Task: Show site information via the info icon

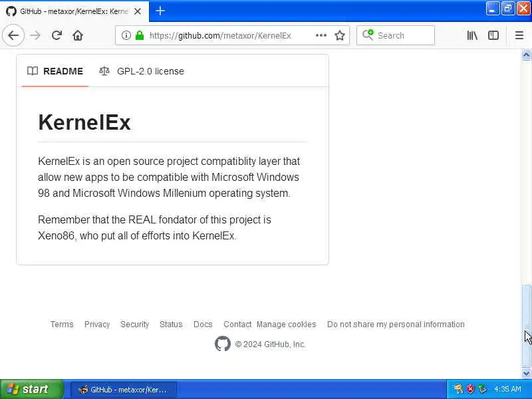Action: coord(126,35)
